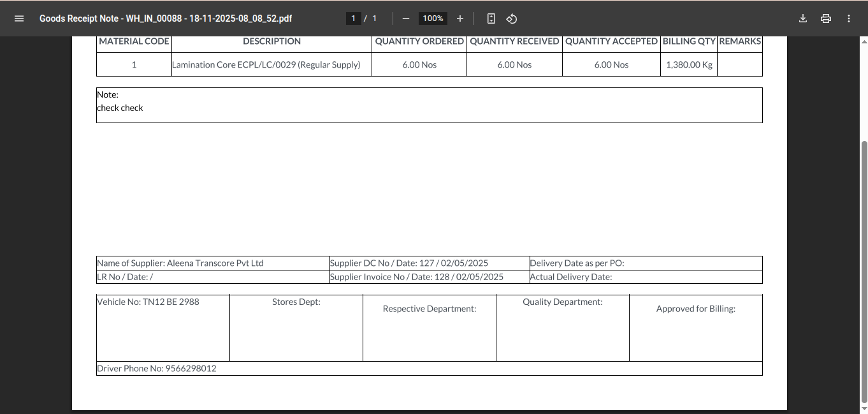
Task: Click the PDF file name title
Action: [166, 18]
